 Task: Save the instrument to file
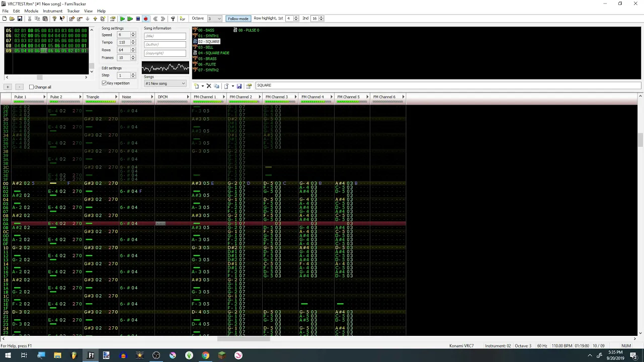tap(239, 86)
